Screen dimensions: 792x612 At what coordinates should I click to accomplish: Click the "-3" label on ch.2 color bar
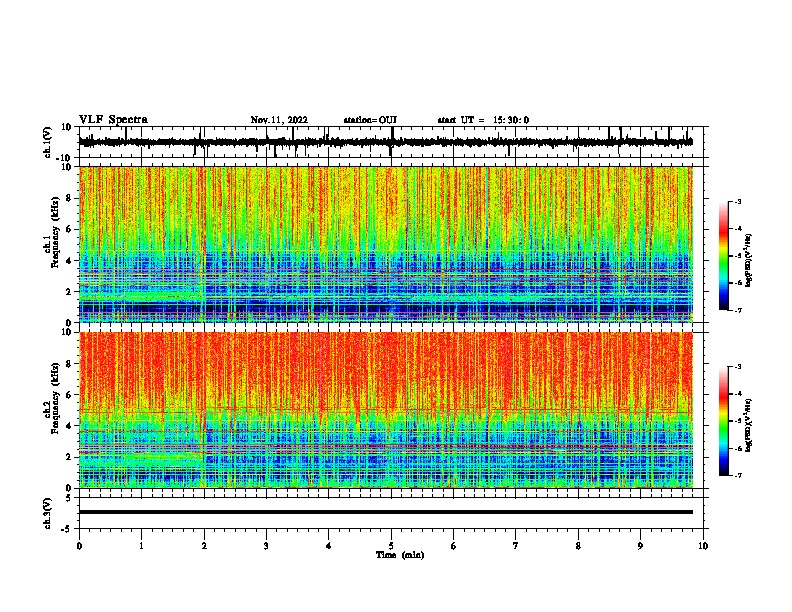pyautogui.click(x=737, y=367)
